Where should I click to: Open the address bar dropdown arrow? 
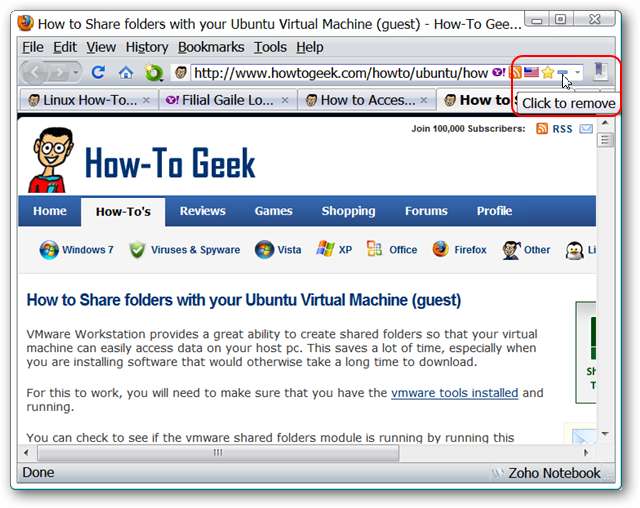578,73
